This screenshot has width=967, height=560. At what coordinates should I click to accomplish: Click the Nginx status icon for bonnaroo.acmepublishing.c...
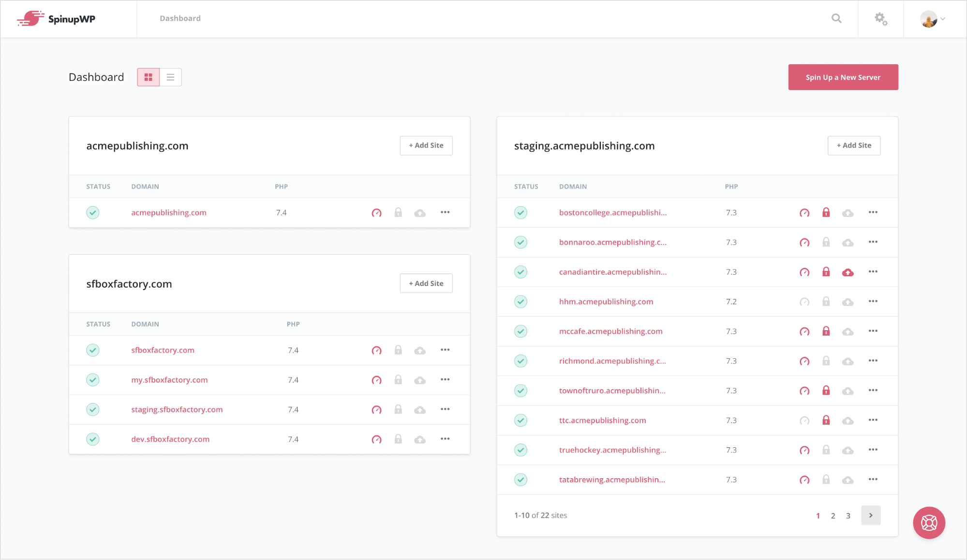(x=803, y=242)
